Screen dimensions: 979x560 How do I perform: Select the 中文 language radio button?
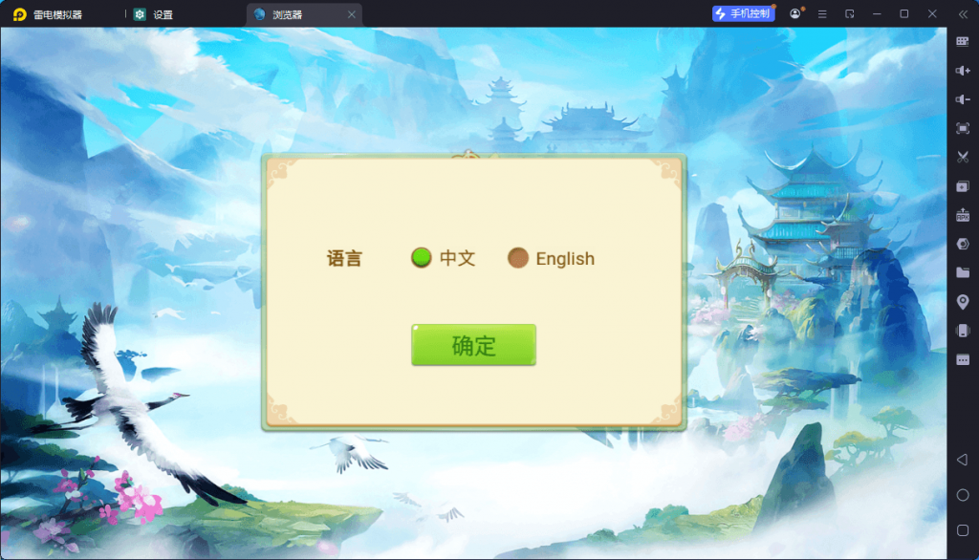(x=422, y=258)
